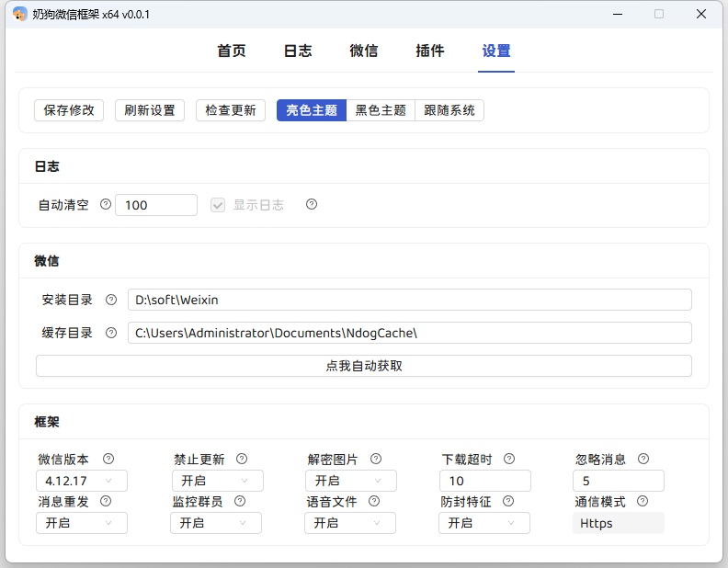Image resolution: width=728 pixels, height=568 pixels.
Task: Click the help icon next to 缓存目录
Action: [111, 333]
